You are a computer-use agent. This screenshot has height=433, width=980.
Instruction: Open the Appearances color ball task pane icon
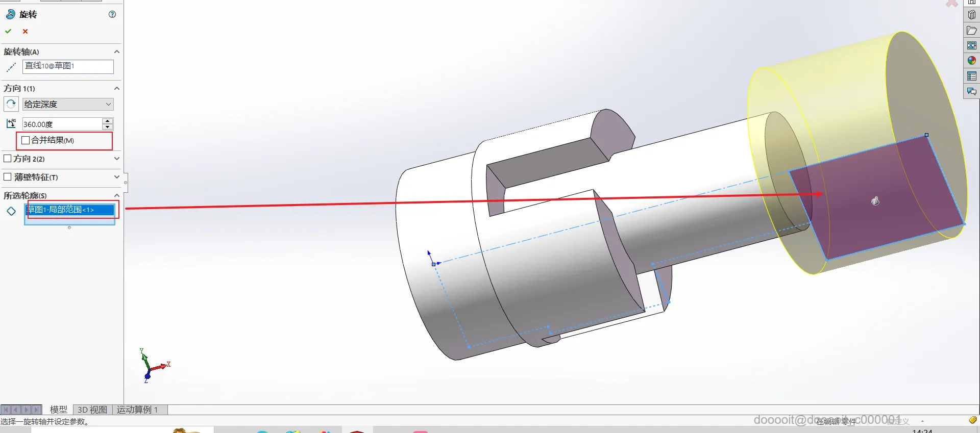click(x=971, y=60)
